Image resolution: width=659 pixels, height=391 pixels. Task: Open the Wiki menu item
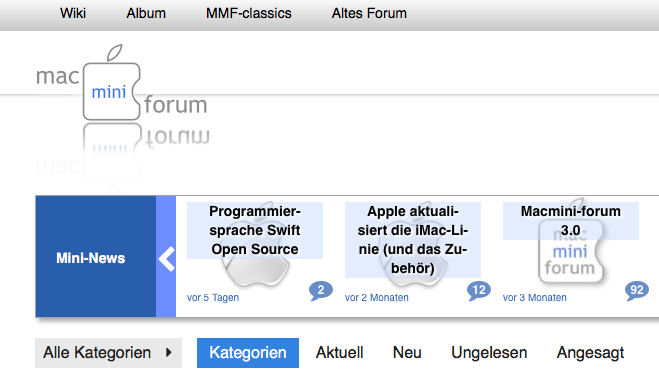tap(73, 13)
